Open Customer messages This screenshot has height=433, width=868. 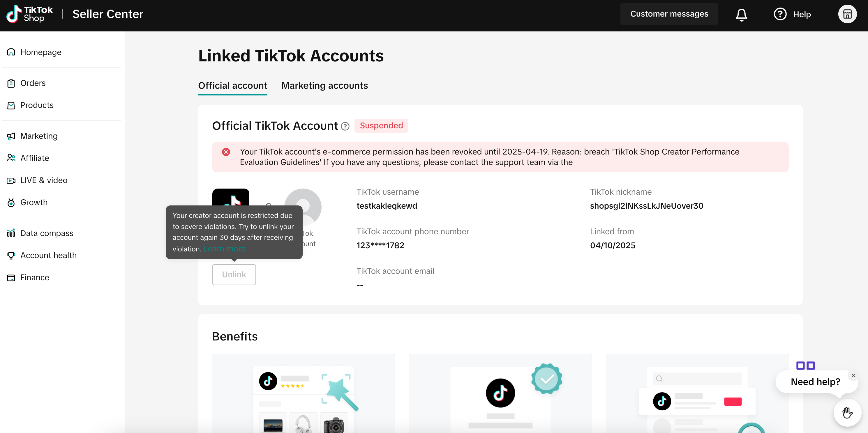[x=669, y=14]
